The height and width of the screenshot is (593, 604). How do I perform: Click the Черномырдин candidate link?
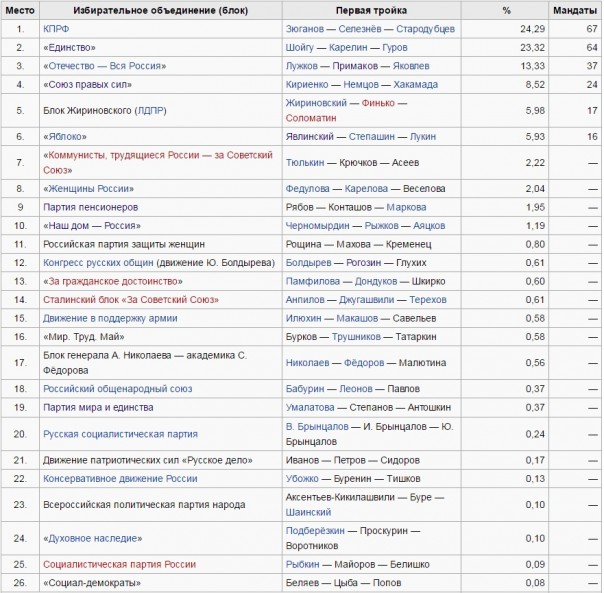[x=317, y=225]
